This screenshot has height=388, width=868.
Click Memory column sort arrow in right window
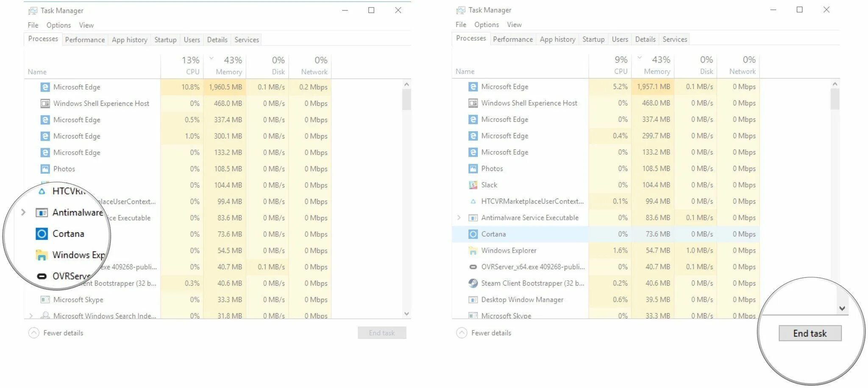(640, 58)
